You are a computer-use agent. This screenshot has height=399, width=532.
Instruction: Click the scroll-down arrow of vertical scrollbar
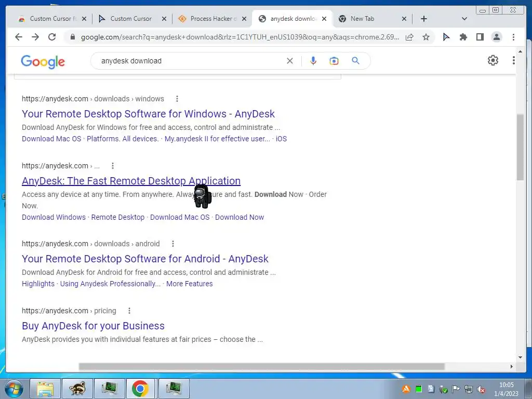520,357
